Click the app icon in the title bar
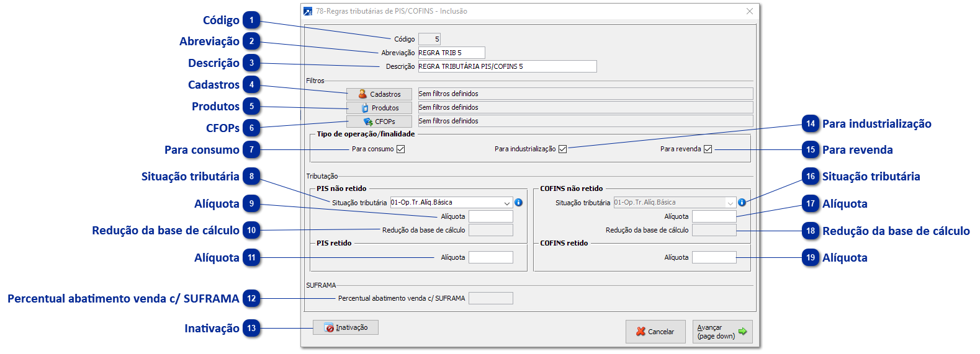Screen dimensions: 980x354 pyautogui.click(x=308, y=11)
